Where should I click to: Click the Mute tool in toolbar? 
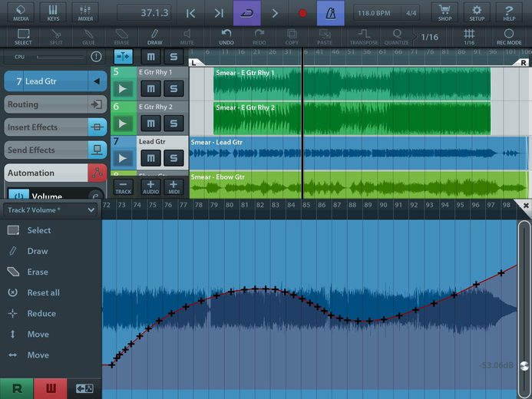[187, 37]
